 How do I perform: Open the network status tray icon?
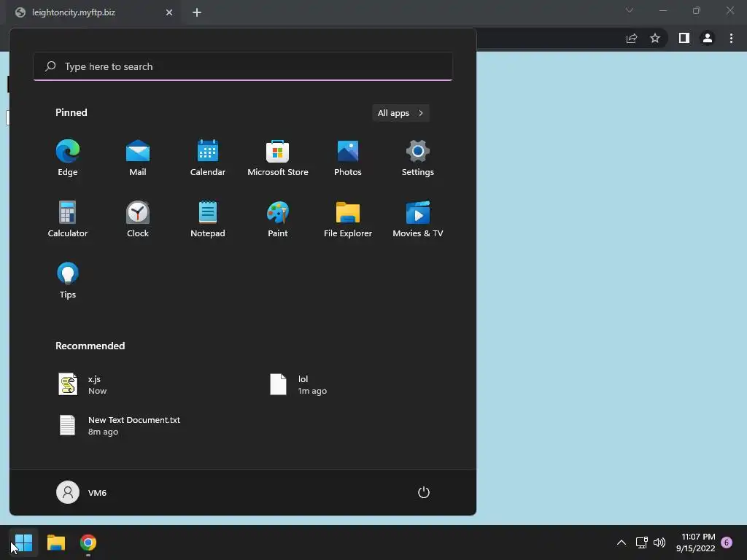641,542
